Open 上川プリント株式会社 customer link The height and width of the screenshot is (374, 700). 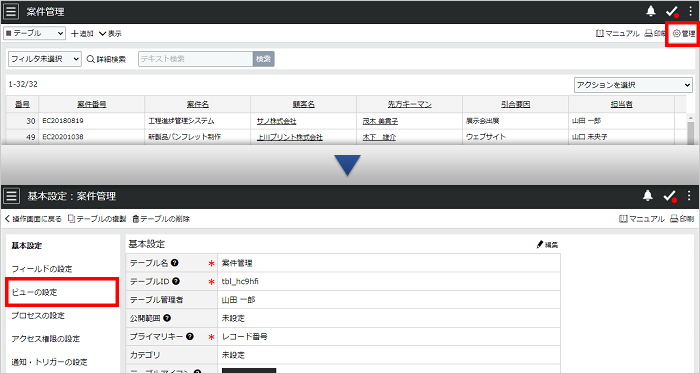click(x=290, y=137)
